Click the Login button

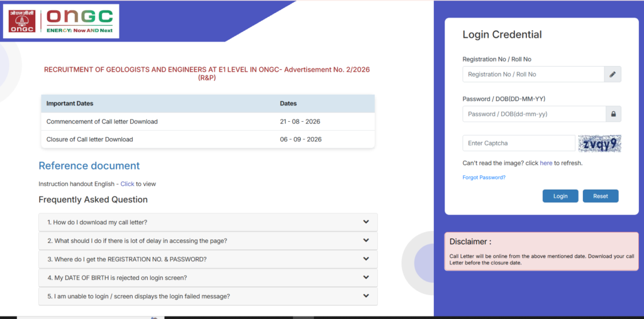tap(560, 196)
